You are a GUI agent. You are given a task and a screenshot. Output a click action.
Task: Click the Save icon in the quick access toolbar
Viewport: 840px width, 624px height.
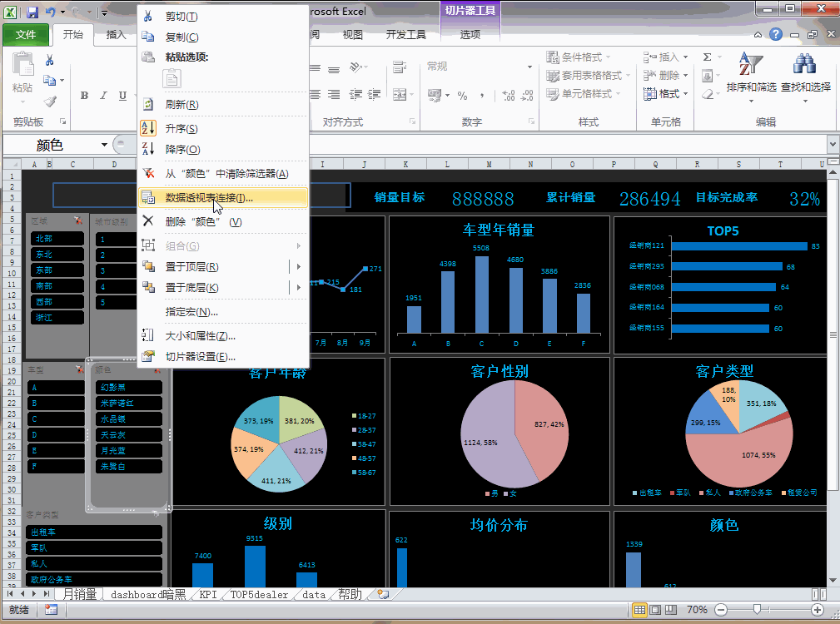click(x=32, y=12)
